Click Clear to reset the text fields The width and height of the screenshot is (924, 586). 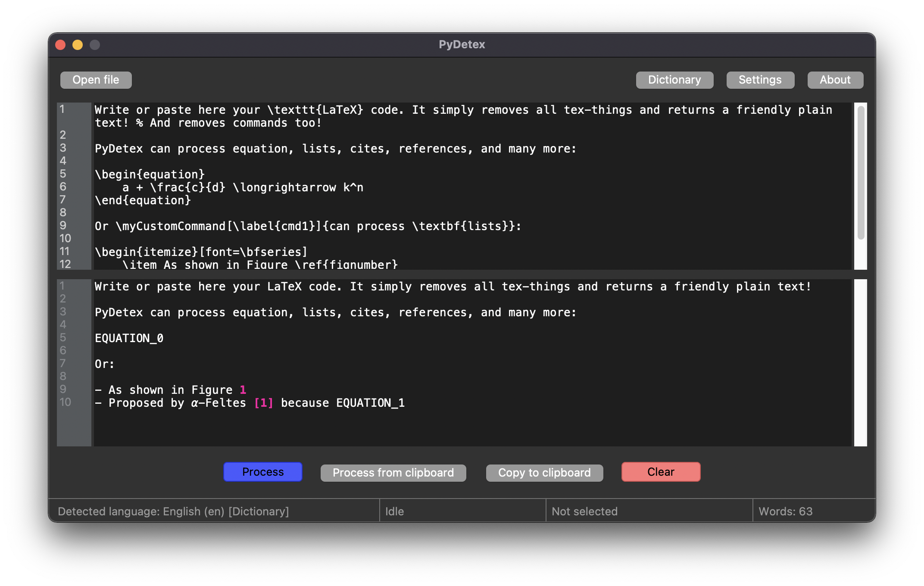click(661, 471)
